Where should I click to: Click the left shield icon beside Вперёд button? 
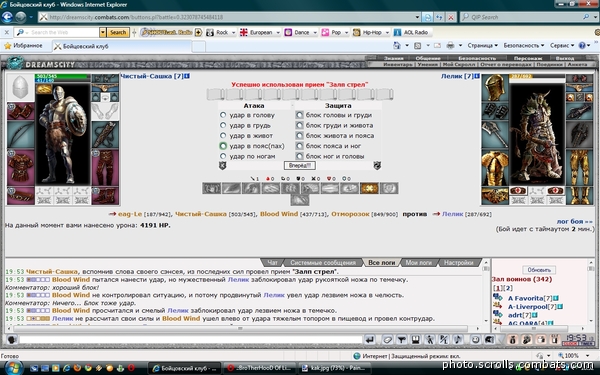222,165
